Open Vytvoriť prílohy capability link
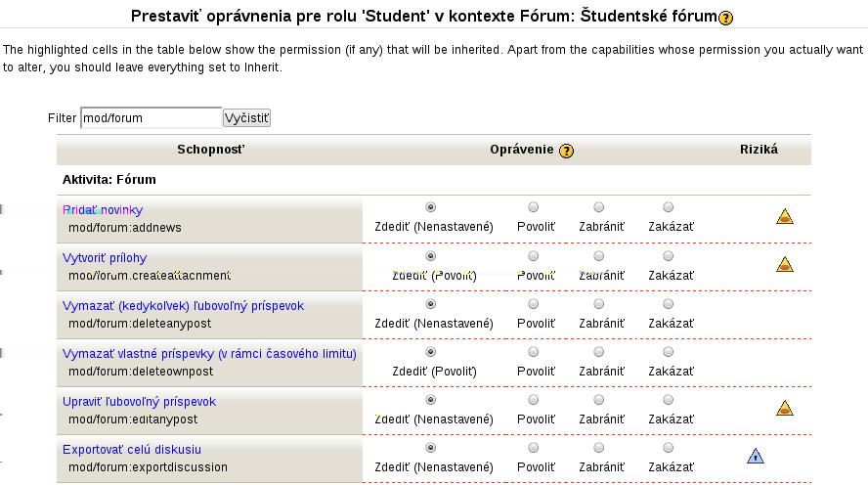The height and width of the screenshot is (485, 868). pos(105,258)
